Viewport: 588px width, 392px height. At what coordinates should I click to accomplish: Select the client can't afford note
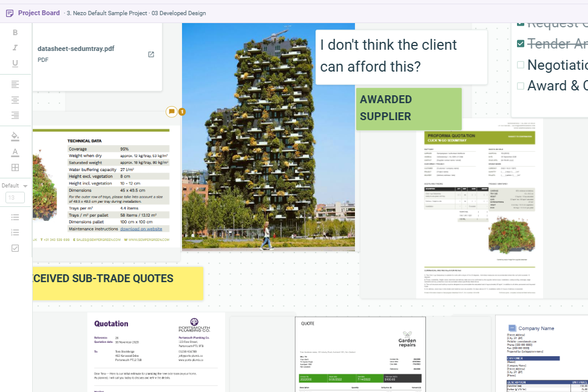(x=401, y=57)
